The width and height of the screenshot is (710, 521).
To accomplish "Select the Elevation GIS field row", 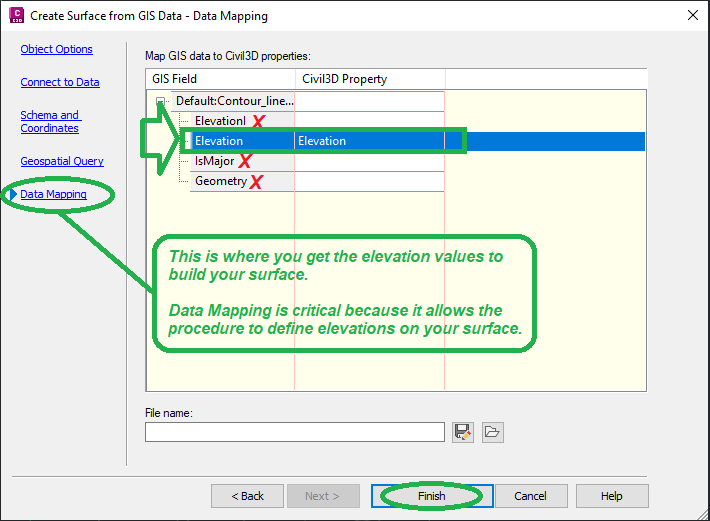I will [242, 141].
